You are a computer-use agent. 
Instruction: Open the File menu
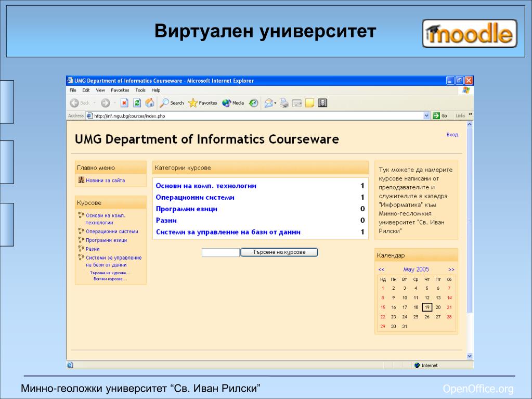pyautogui.click(x=73, y=90)
